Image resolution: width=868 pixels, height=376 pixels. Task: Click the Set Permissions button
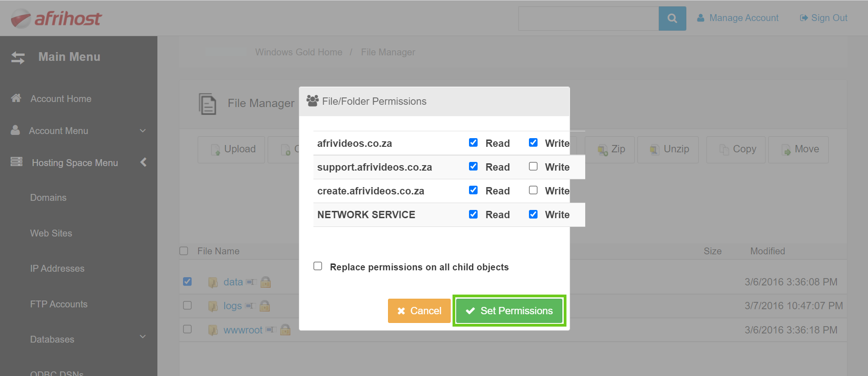509,311
